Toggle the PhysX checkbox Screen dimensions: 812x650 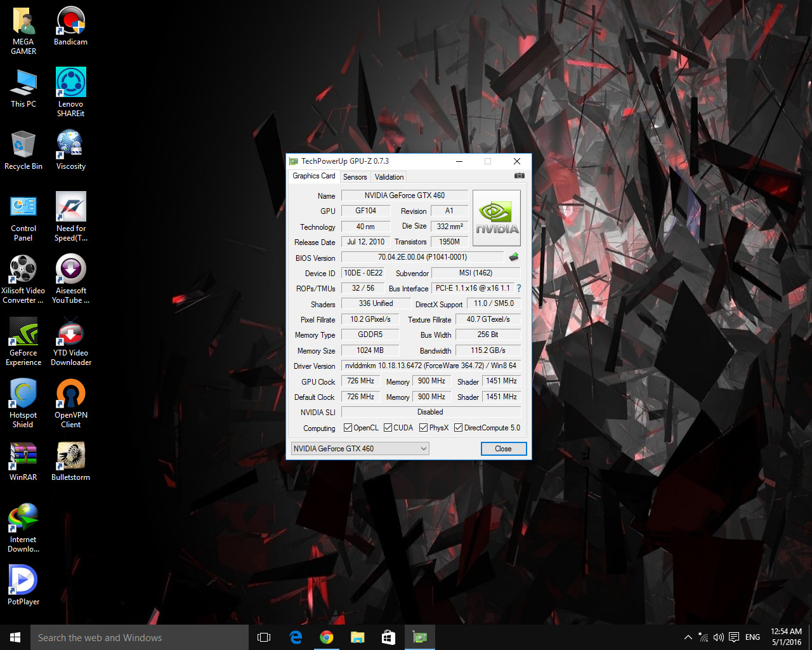(x=423, y=428)
